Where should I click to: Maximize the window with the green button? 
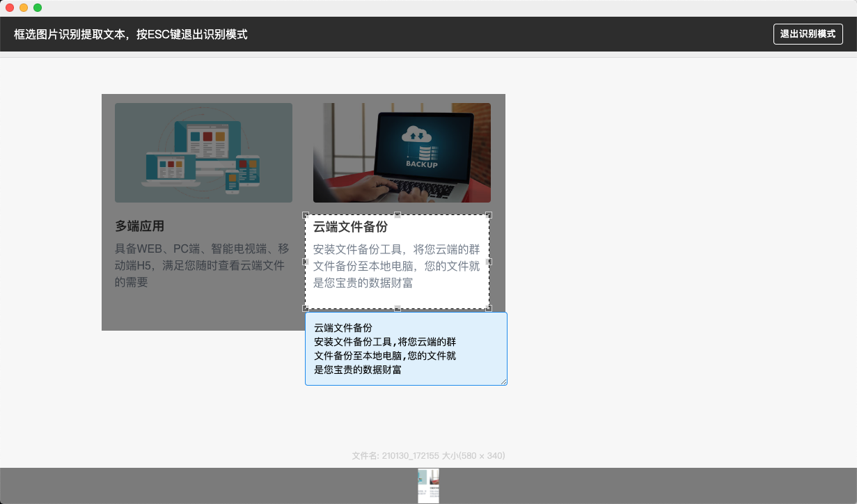click(x=38, y=8)
